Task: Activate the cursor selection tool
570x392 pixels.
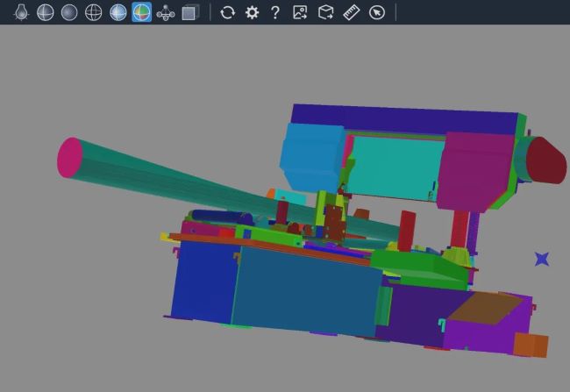Action: tap(376, 12)
